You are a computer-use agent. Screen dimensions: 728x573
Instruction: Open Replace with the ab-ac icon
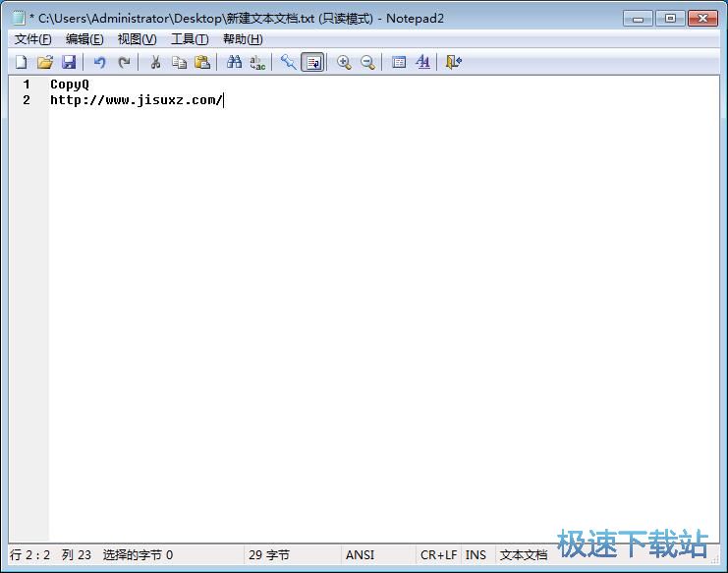click(257, 62)
